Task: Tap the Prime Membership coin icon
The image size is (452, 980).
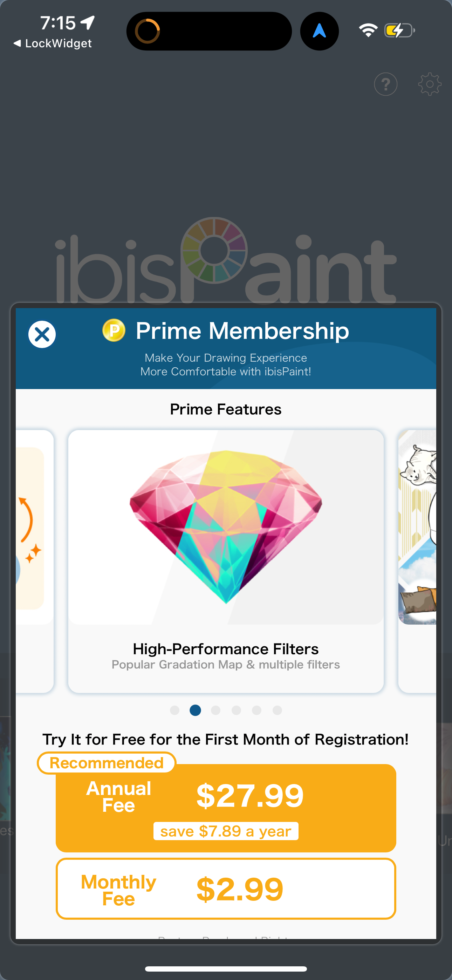Action: coord(114,331)
